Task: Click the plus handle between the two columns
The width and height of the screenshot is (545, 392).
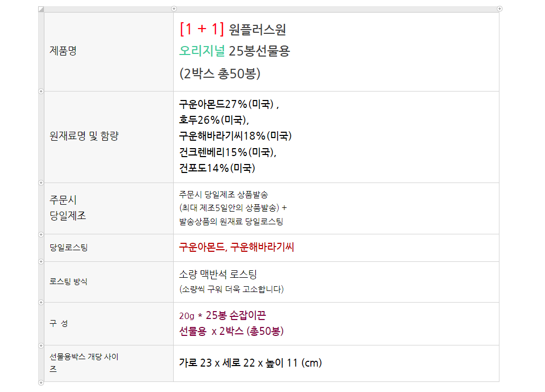Action: coord(174,8)
